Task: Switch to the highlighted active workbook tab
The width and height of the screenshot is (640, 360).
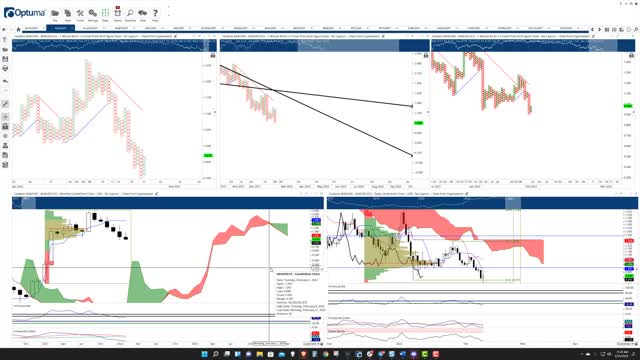Action: 60,28
